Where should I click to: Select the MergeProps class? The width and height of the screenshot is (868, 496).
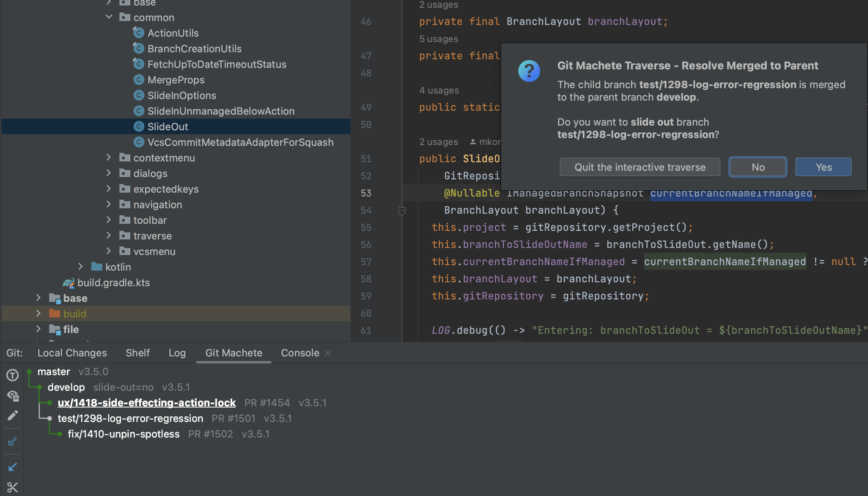176,80
